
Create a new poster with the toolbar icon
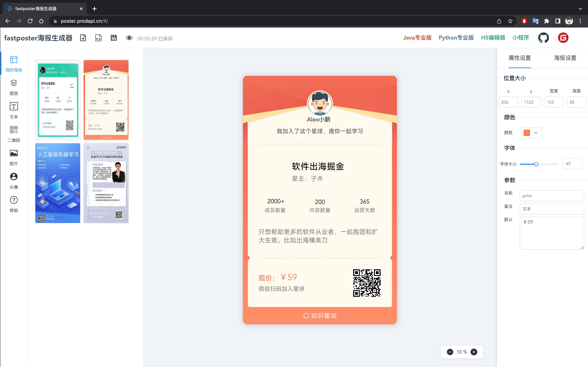(x=83, y=38)
